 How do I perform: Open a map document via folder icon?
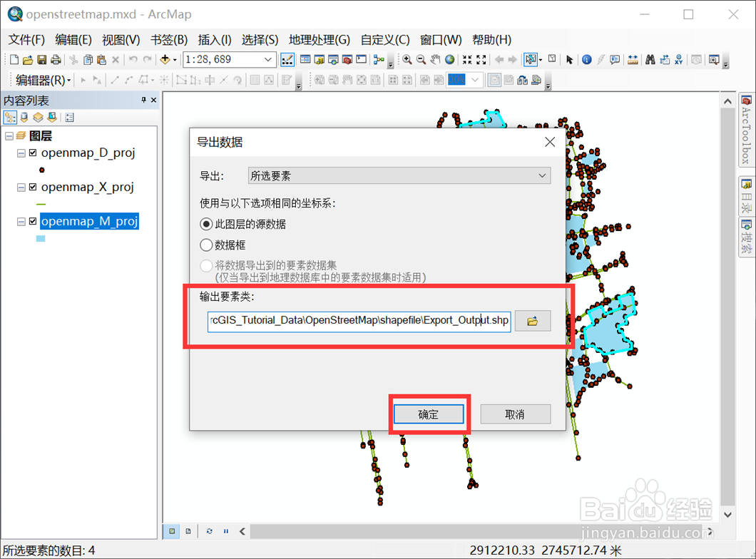[28, 60]
